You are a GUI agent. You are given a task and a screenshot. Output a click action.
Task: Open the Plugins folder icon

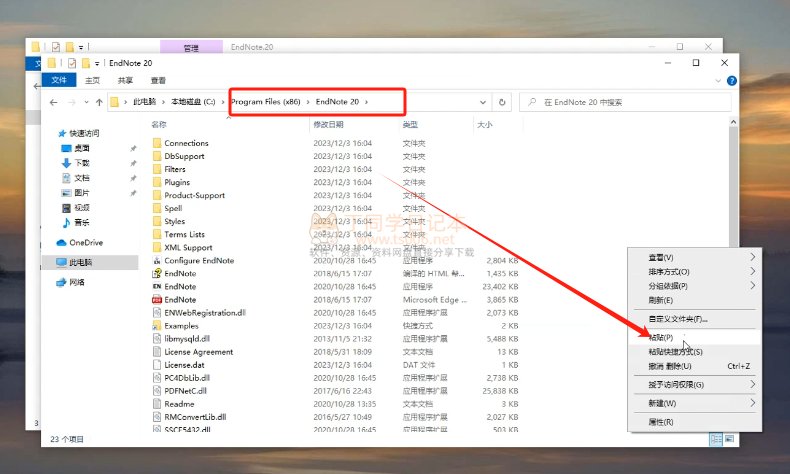pyautogui.click(x=157, y=182)
